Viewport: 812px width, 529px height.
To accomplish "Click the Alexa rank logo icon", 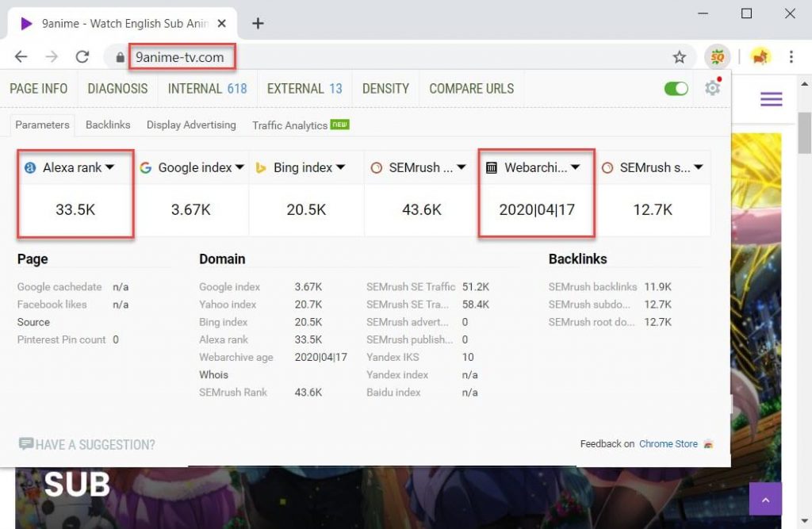I will (x=31, y=167).
